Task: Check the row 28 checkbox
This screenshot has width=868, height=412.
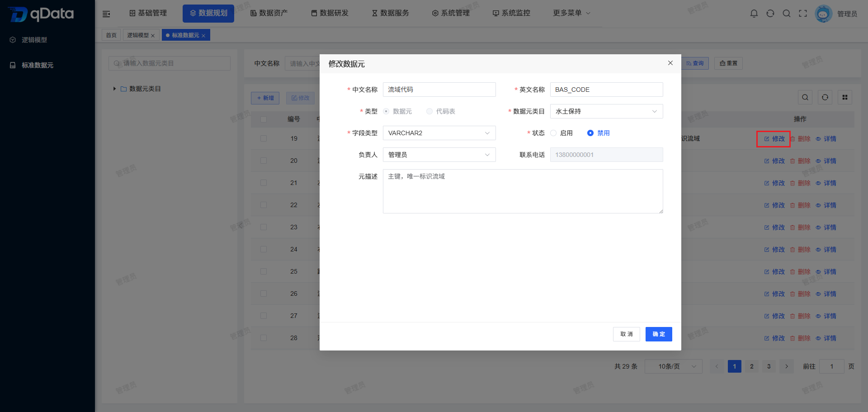Action: [x=264, y=338]
